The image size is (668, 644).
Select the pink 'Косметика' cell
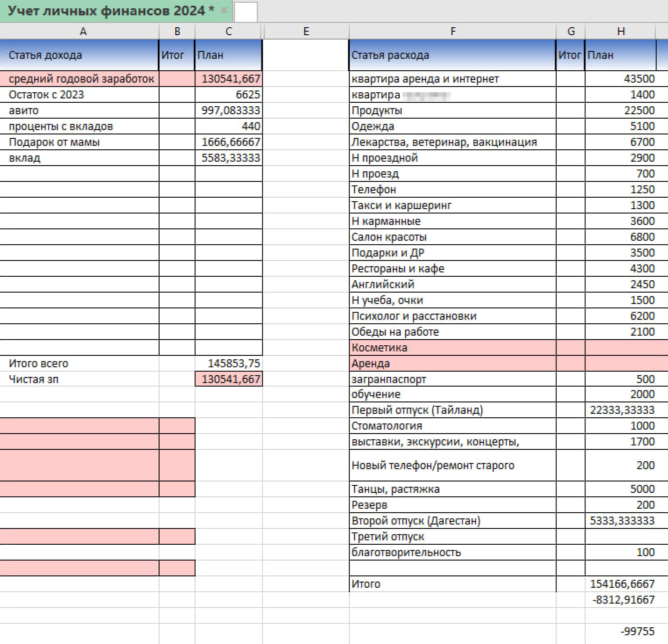(453, 347)
